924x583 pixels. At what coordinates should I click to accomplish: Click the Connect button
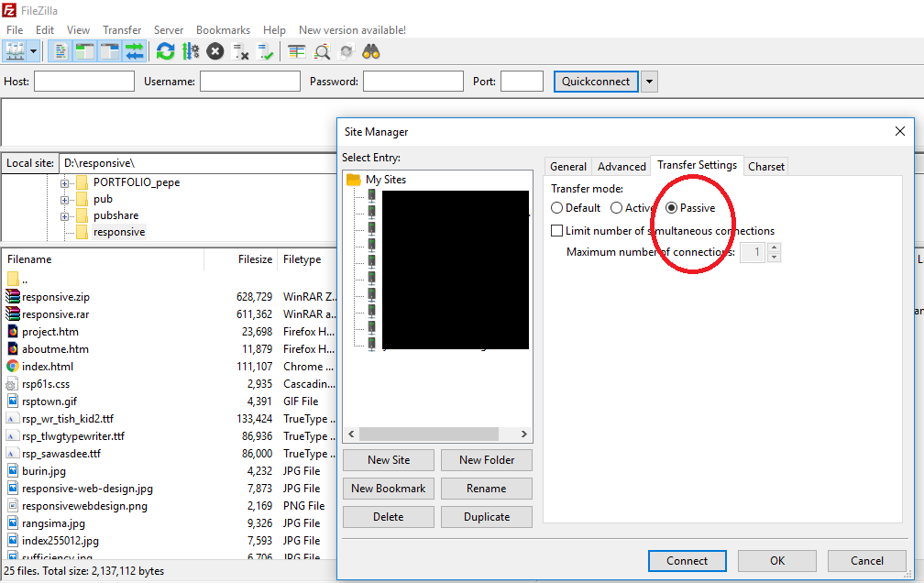687,561
